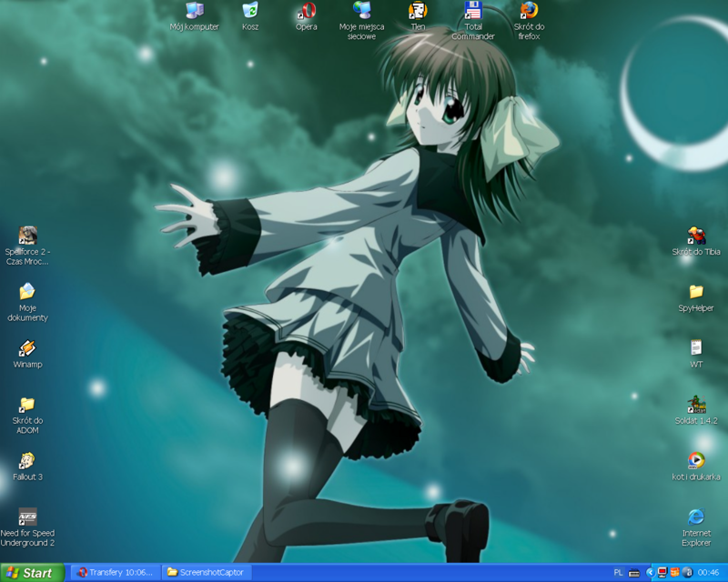Select the Soldat 1.4.2 shortcut
728x582 pixels.
tap(696, 410)
